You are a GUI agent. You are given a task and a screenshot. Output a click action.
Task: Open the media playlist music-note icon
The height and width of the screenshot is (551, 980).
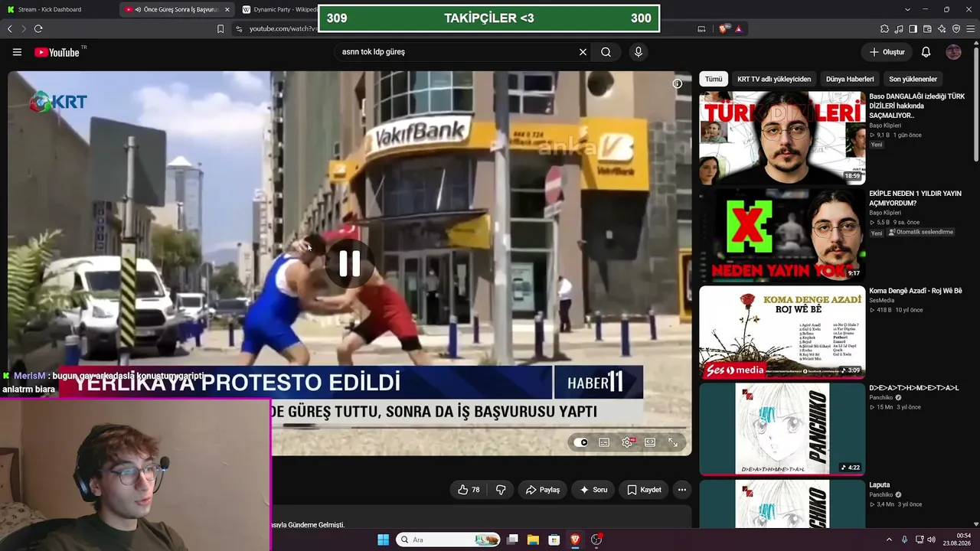click(899, 29)
